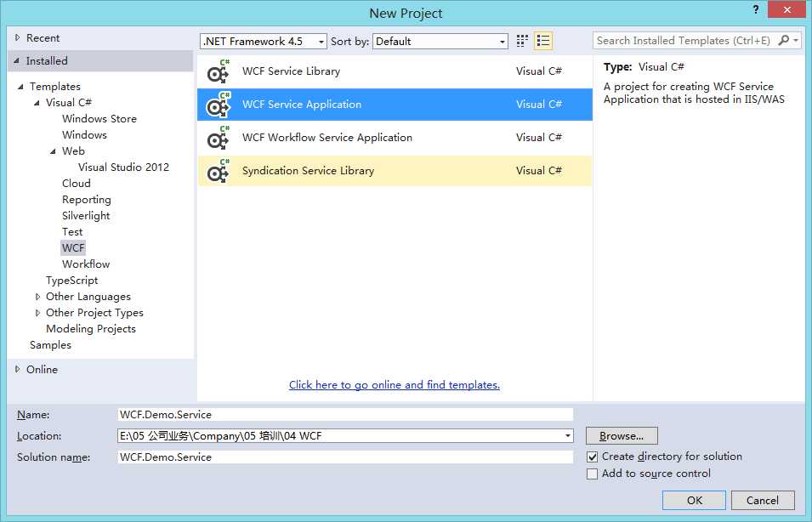812x522 pixels.
Task: Click the WCF Service Library template icon
Action: 218,71
